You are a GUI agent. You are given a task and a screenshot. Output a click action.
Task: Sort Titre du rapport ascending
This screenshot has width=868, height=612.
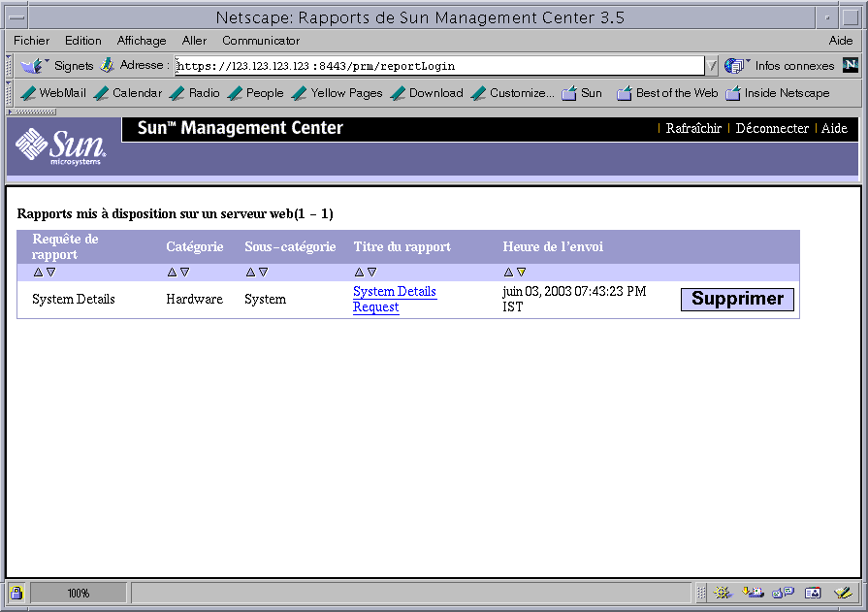[x=359, y=272]
